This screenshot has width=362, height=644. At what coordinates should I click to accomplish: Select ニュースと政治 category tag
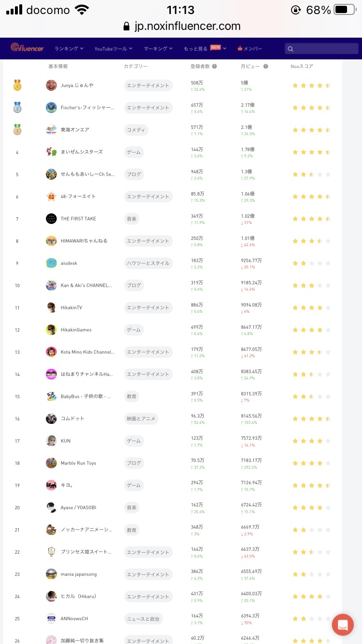[x=143, y=618]
